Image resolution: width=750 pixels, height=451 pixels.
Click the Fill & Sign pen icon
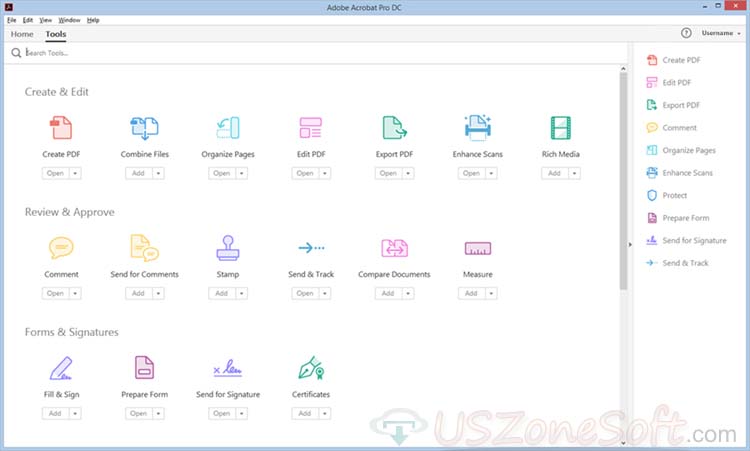click(61, 368)
